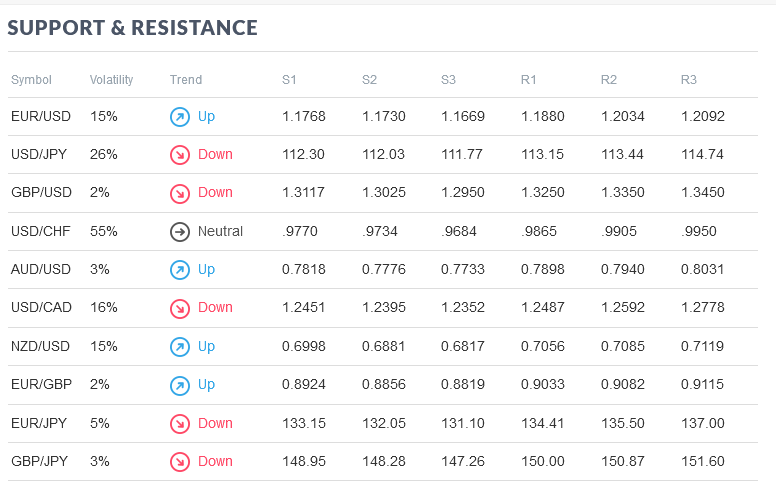Screen dimensions: 776x483
Task: Select the Trend column header
Action: pyautogui.click(x=186, y=80)
